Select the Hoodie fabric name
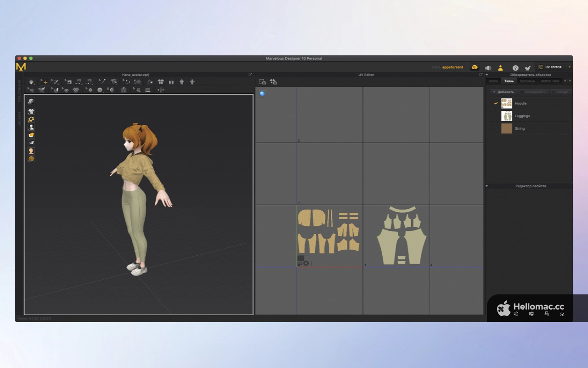Viewport: 588px width, 368px height. point(520,103)
